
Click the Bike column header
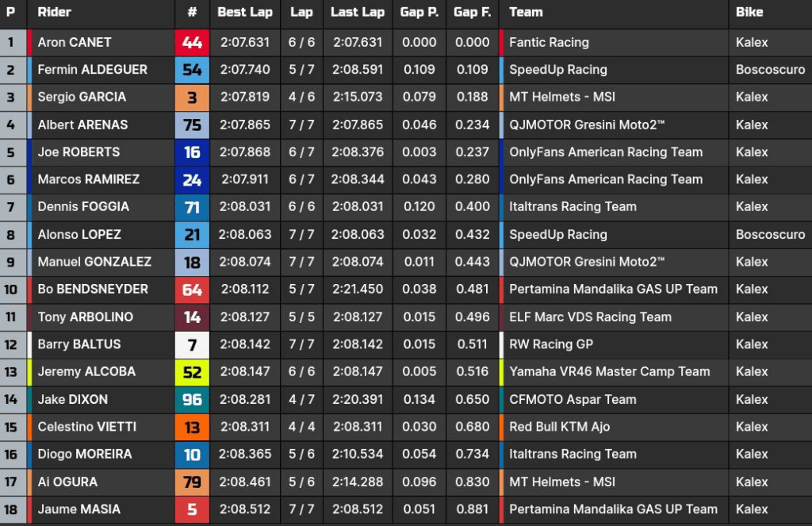(749, 13)
